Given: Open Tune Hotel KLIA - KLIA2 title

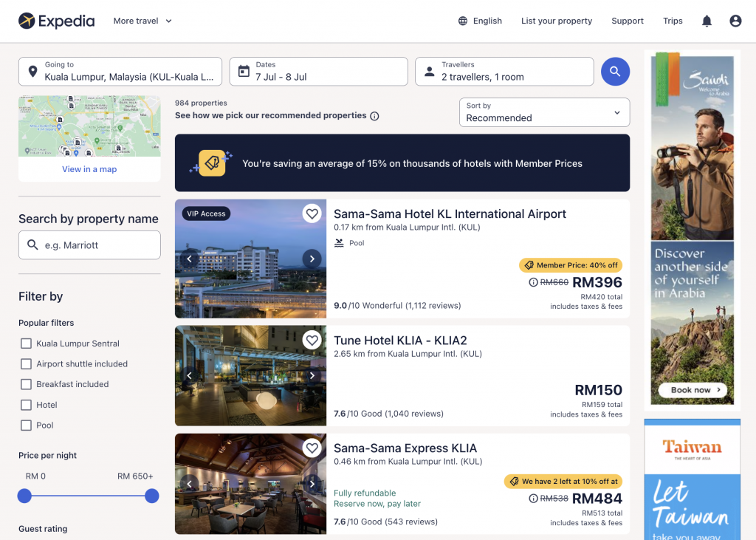Looking at the screenshot, I should coord(400,341).
